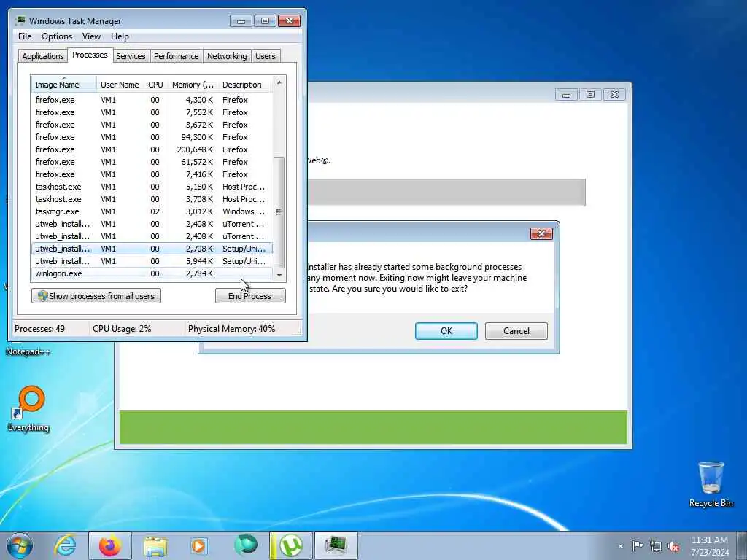Viewport: 747px width, 560px height.
Task: Close the exit confirmation dialog
Action: tap(541, 233)
